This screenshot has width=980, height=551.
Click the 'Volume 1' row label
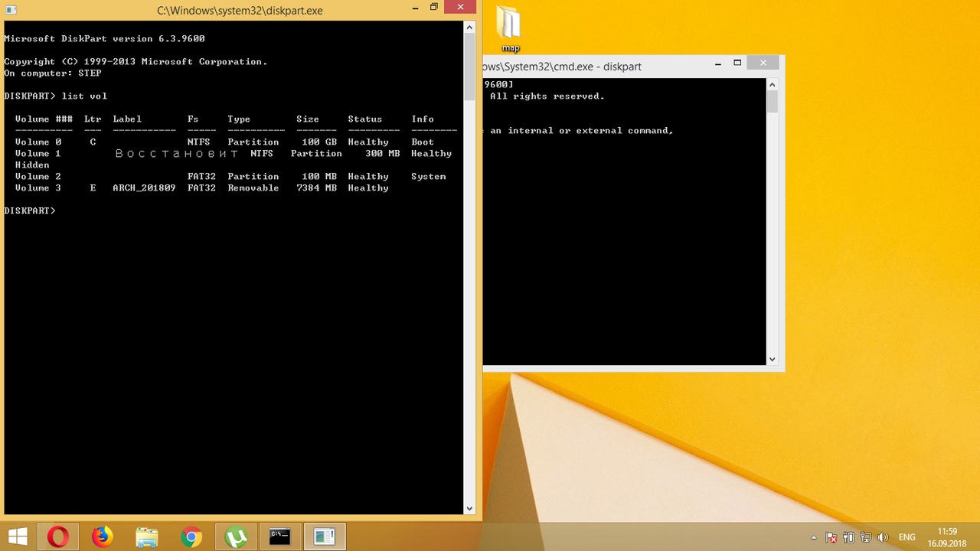[x=38, y=153]
